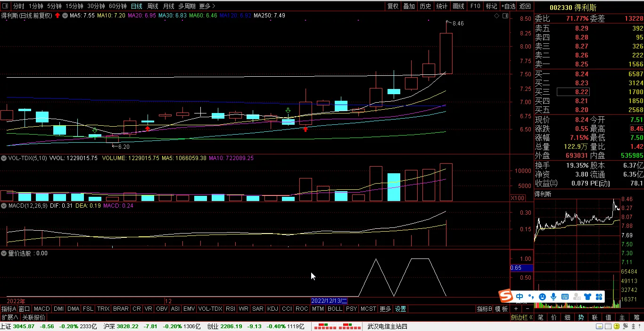
Task: Select the DMI indicator
Action: 59,309
